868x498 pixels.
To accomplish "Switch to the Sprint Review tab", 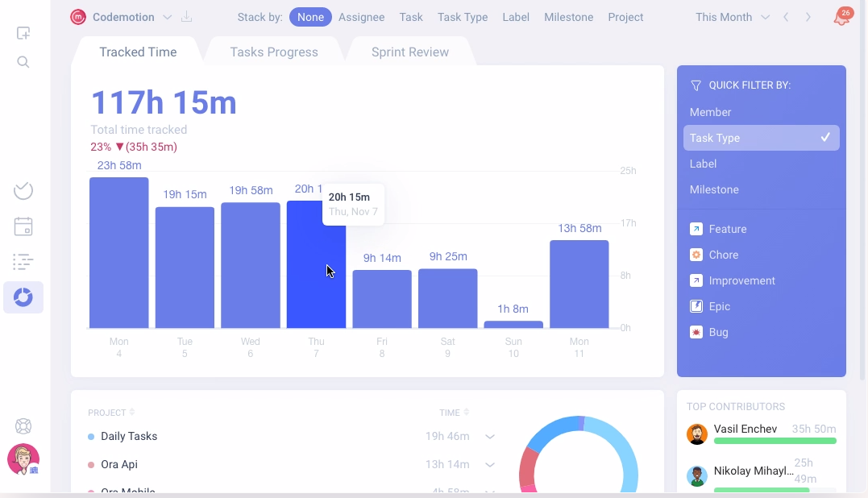I will 409,52.
